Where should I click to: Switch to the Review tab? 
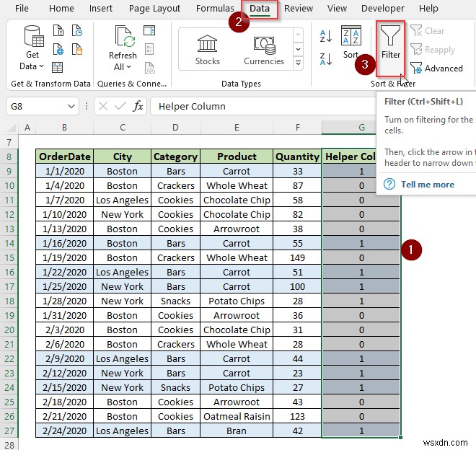[x=299, y=8]
